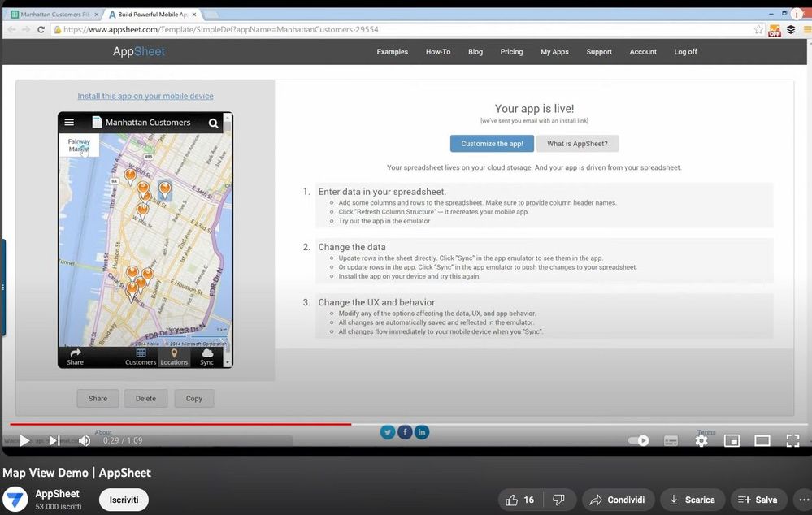Bookmark page with star icon
812x515 pixels.
pyautogui.click(x=758, y=29)
